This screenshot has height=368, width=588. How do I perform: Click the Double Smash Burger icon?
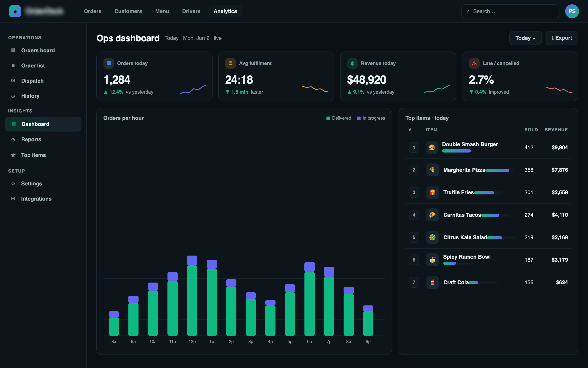pos(432,147)
